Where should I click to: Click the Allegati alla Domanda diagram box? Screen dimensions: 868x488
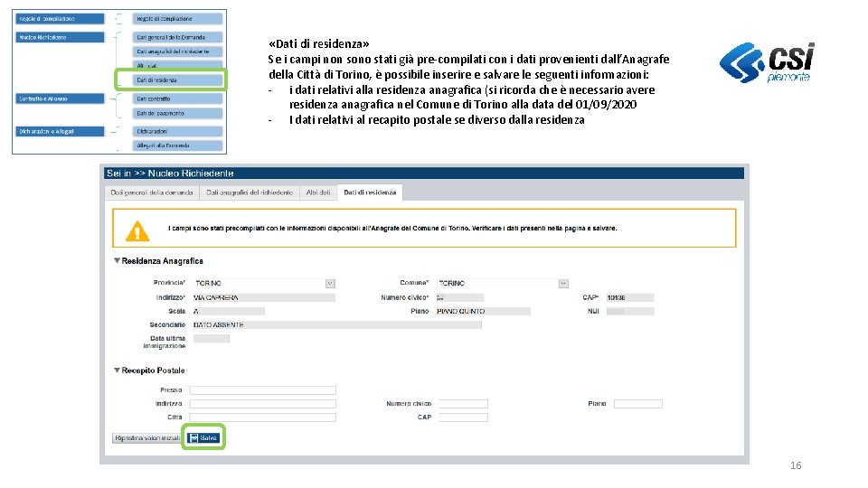tap(177, 145)
